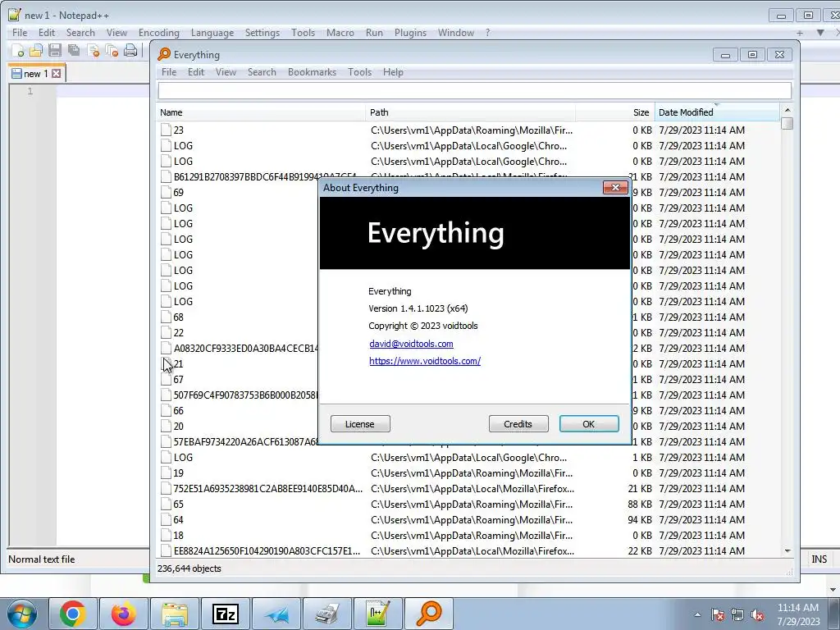Sort results by the Size column header

pos(615,112)
